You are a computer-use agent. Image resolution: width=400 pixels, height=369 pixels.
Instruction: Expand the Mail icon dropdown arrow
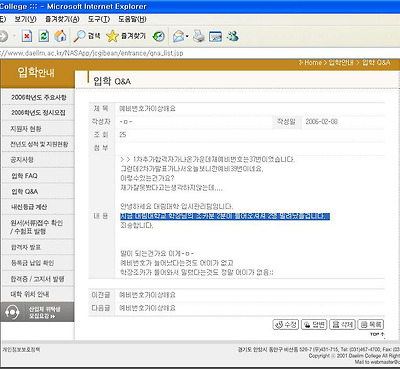187,36
